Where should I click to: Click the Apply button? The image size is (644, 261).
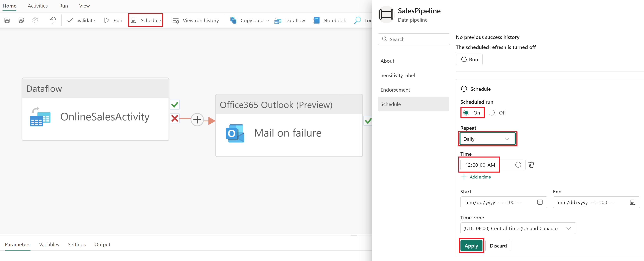click(x=471, y=246)
